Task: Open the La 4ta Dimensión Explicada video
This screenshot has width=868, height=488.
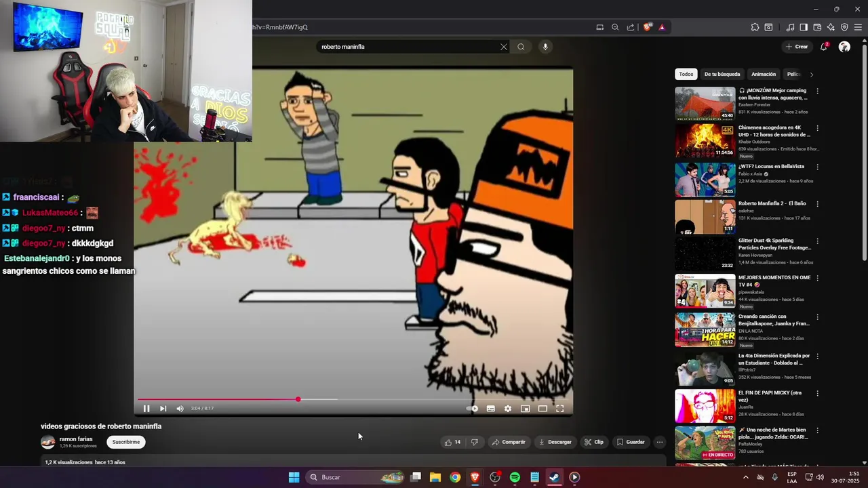Action: click(705, 369)
